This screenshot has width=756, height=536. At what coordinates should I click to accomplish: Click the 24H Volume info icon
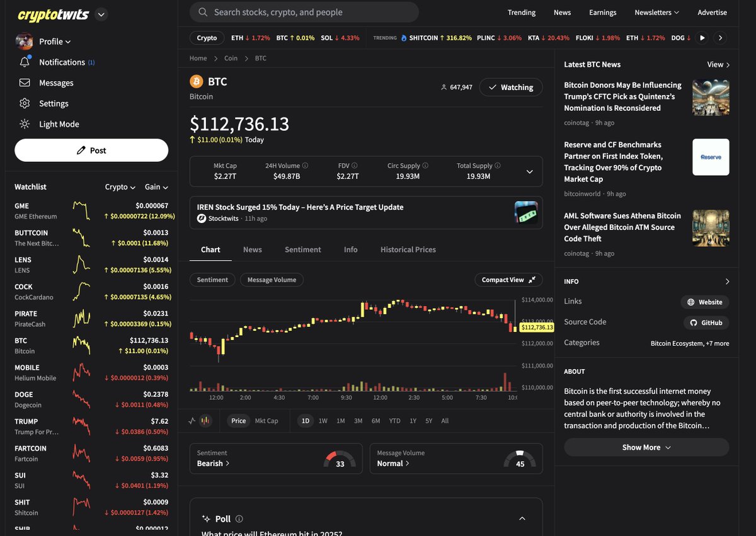pyautogui.click(x=306, y=166)
